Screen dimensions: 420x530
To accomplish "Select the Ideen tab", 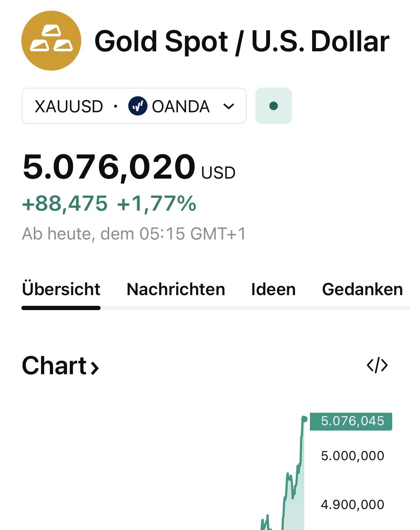I will (x=273, y=289).
